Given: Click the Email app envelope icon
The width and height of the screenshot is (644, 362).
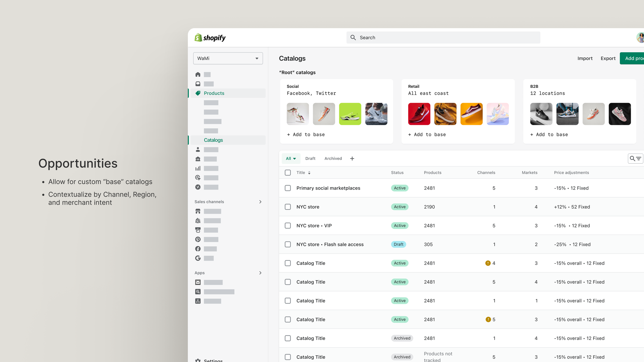Looking at the screenshot, I should click(x=198, y=282).
